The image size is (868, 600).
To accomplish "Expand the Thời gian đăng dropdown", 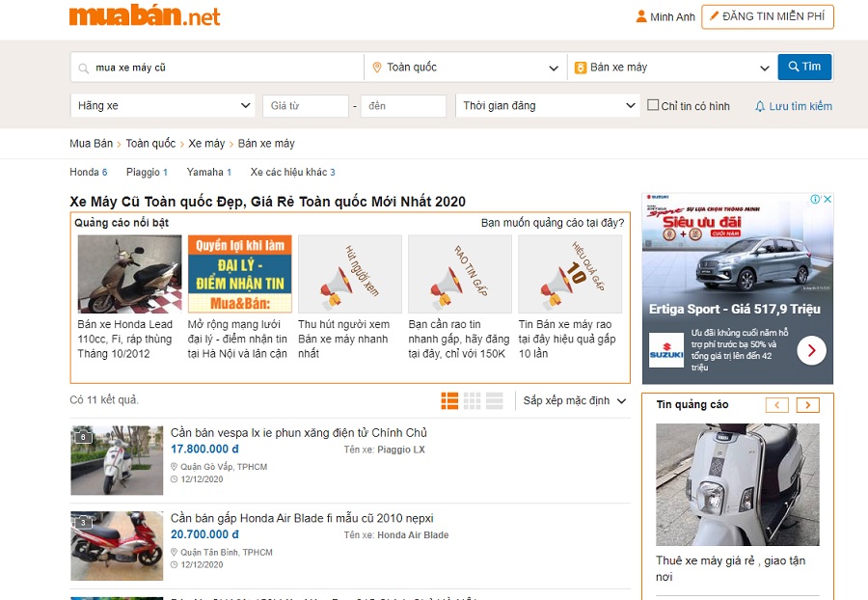I will (x=548, y=106).
